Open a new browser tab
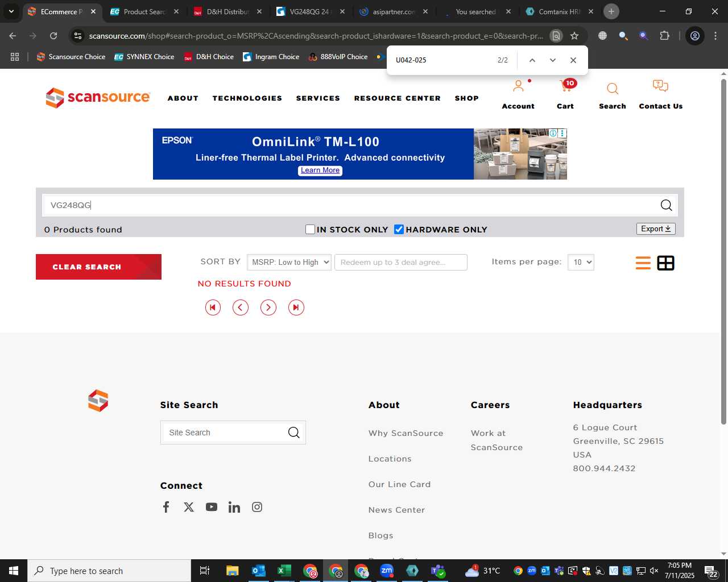Viewport: 728px width, 582px height. [611, 11]
